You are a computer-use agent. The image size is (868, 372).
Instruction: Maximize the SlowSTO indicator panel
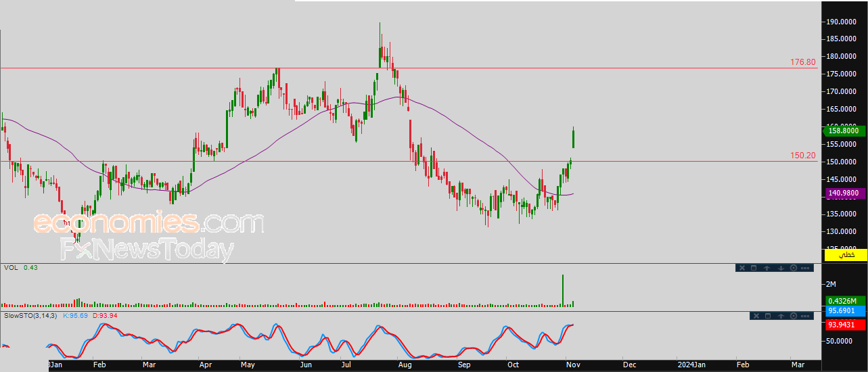tap(768, 316)
